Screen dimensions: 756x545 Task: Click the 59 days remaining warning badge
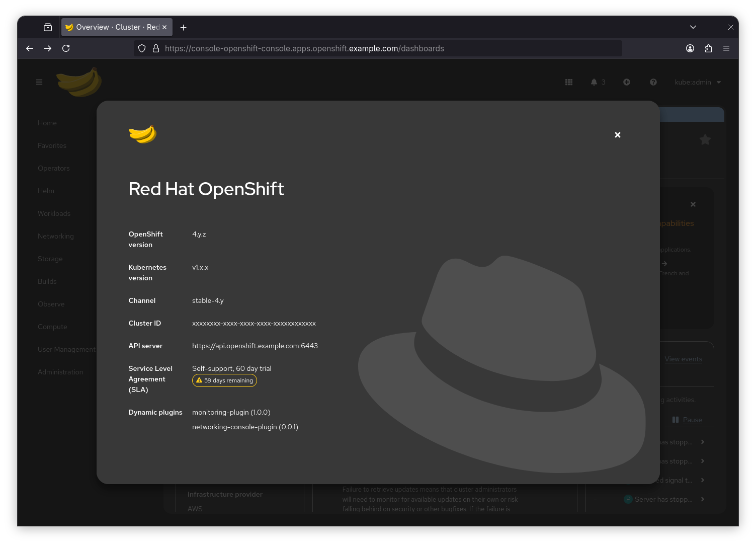(x=224, y=380)
